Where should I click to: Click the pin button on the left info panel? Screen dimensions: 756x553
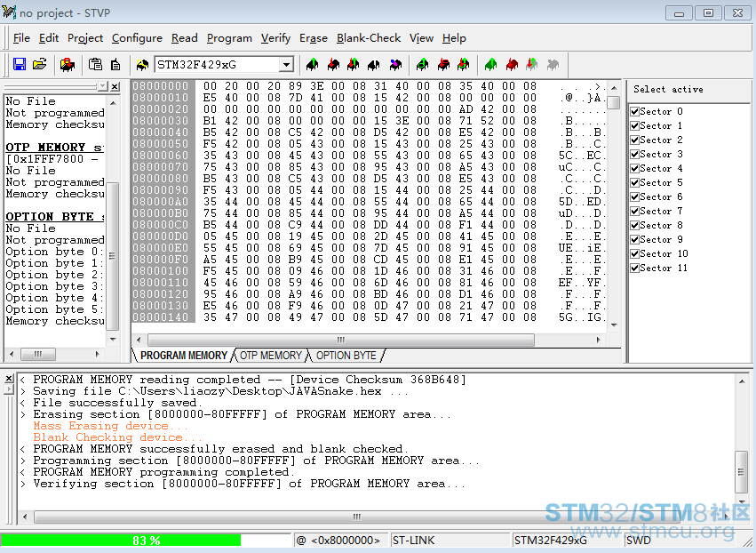point(103,86)
